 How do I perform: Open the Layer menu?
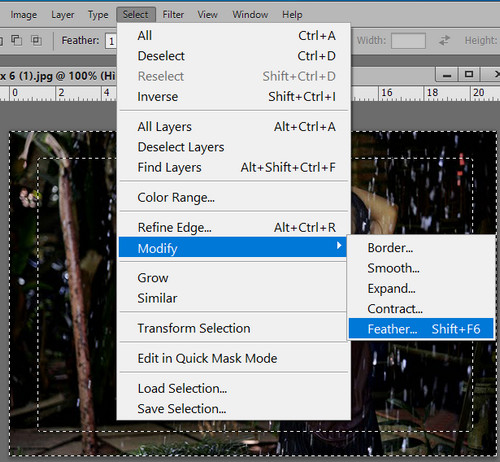coord(63,15)
